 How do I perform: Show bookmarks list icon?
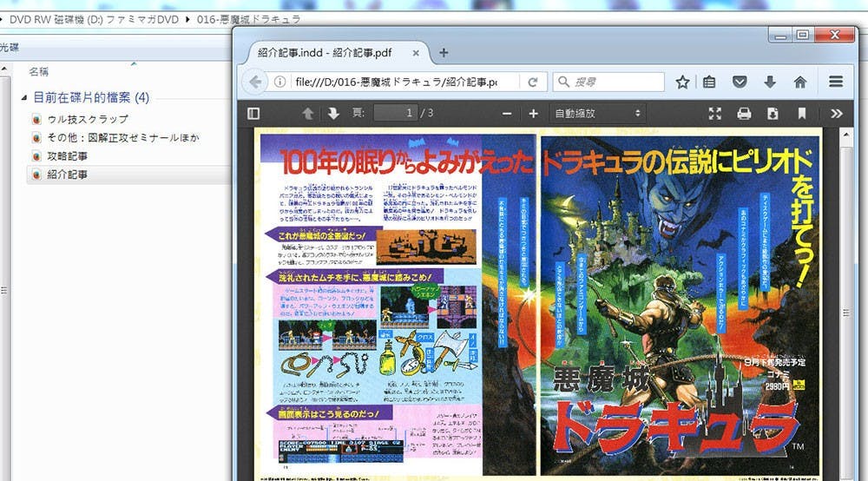click(x=709, y=82)
